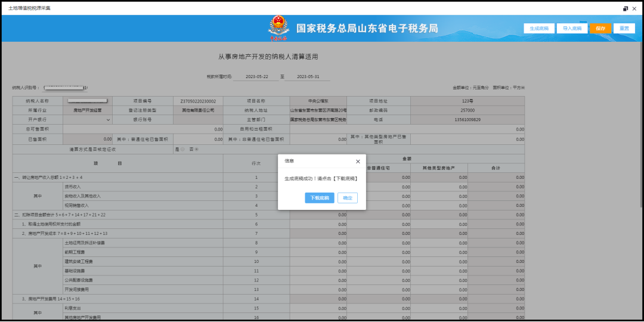
Task: Click the 利息支出 row label
Action: [73, 308]
